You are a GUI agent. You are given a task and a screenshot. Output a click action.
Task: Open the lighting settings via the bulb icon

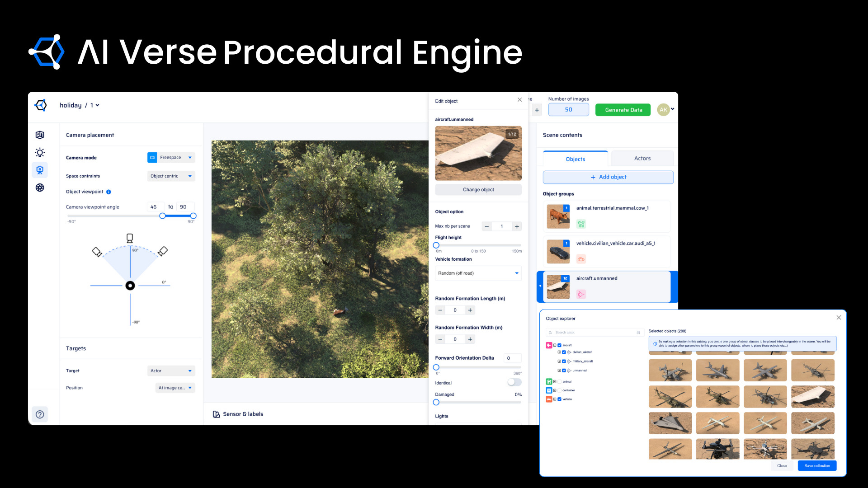[40, 152]
